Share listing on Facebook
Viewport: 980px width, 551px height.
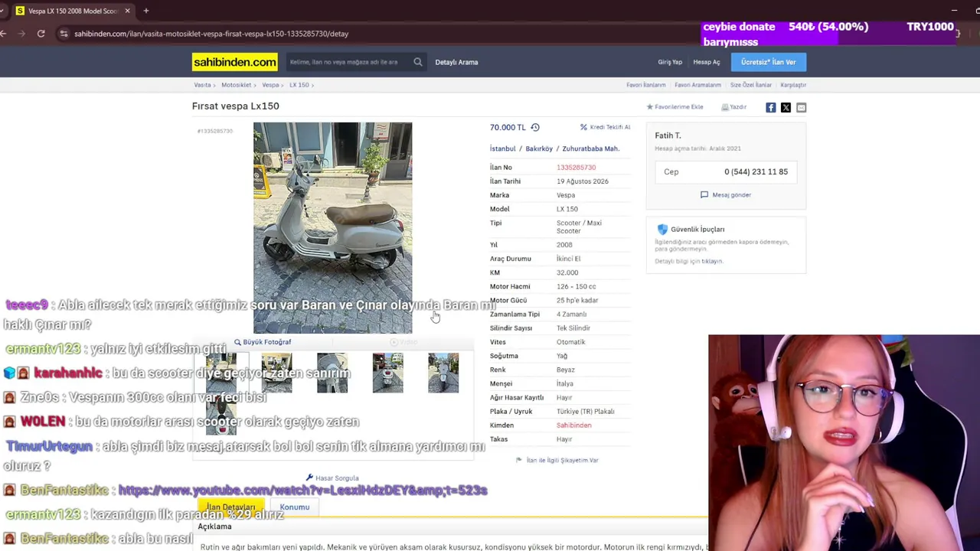click(771, 107)
